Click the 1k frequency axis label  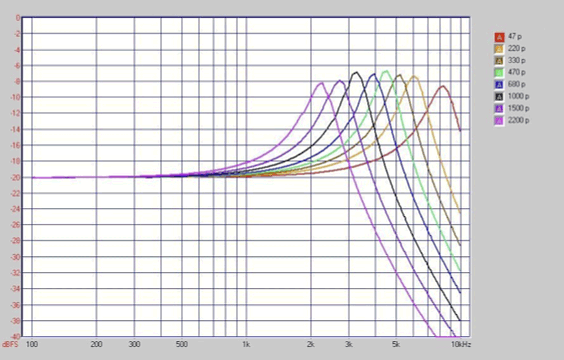(246, 345)
